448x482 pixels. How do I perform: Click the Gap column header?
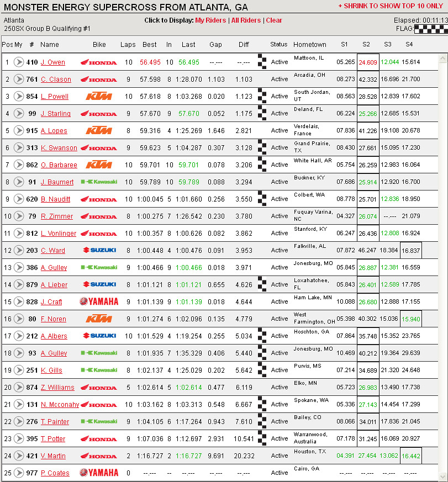point(215,45)
